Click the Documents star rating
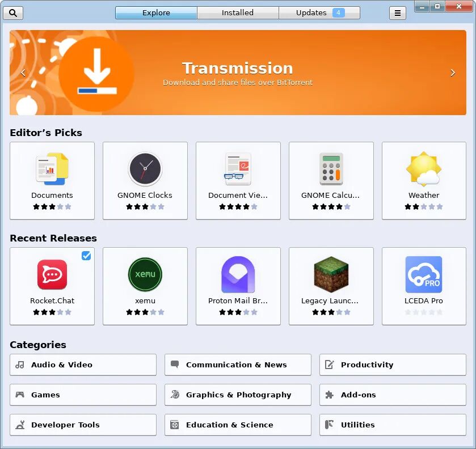Screen dimensions: 476x449 52,206
